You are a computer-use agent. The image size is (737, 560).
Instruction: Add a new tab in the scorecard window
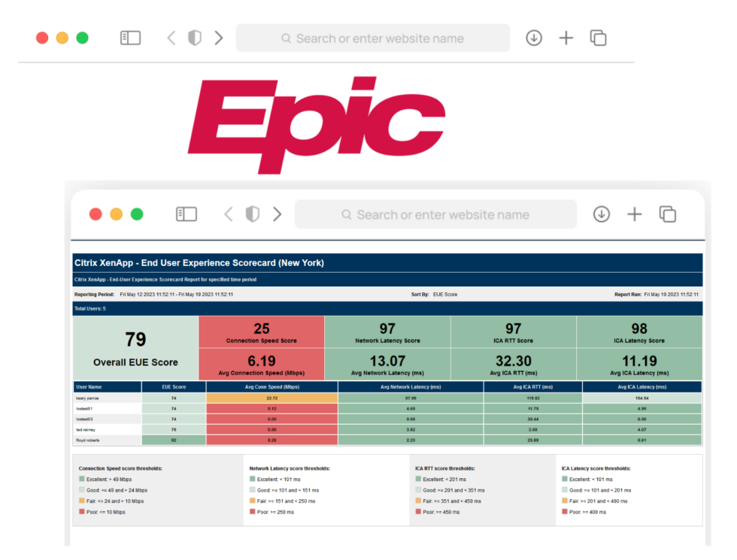click(635, 214)
